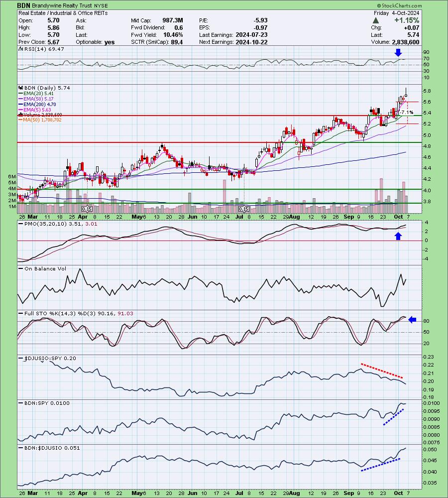448x498 pixels.
Task: Click the date 'Friday 4-Oct-2024'
Action: (x=396, y=13)
